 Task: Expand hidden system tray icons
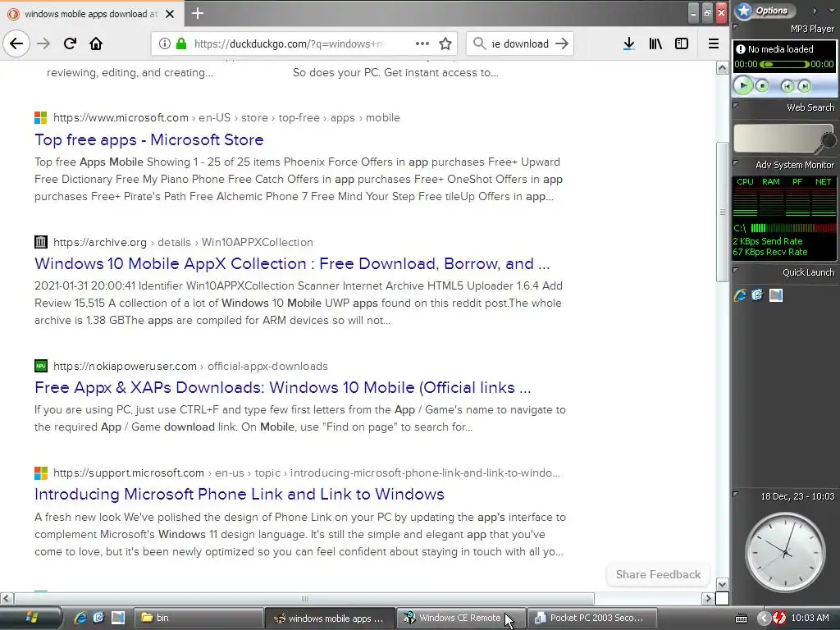tap(763, 619)
